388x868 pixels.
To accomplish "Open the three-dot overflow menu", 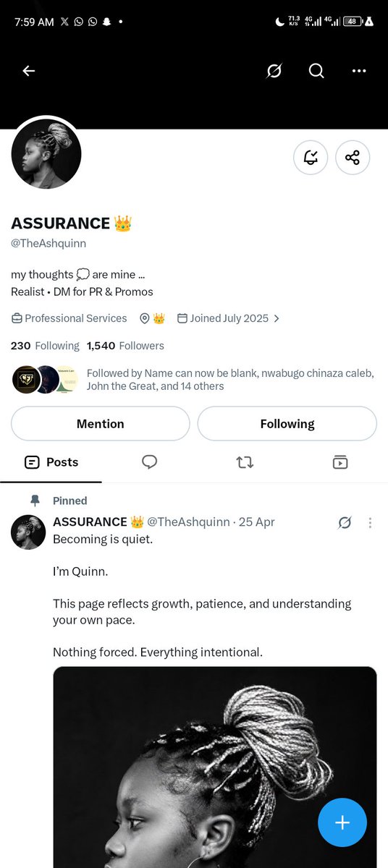I will (x=359, y=71).
